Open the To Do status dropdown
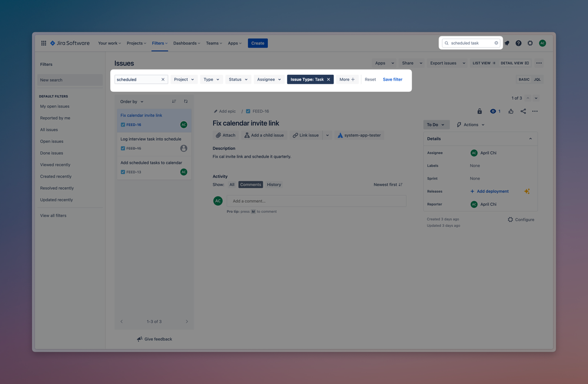 (435, 125)
